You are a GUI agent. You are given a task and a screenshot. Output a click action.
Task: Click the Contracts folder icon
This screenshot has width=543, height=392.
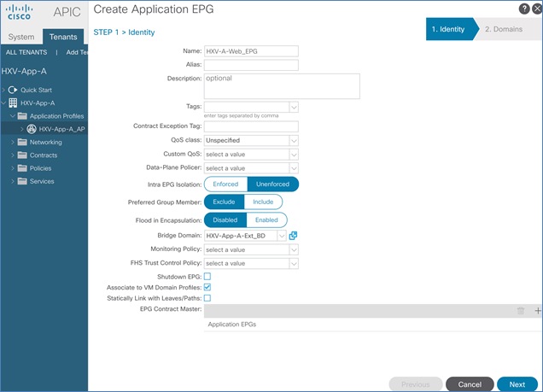(22, 155)
